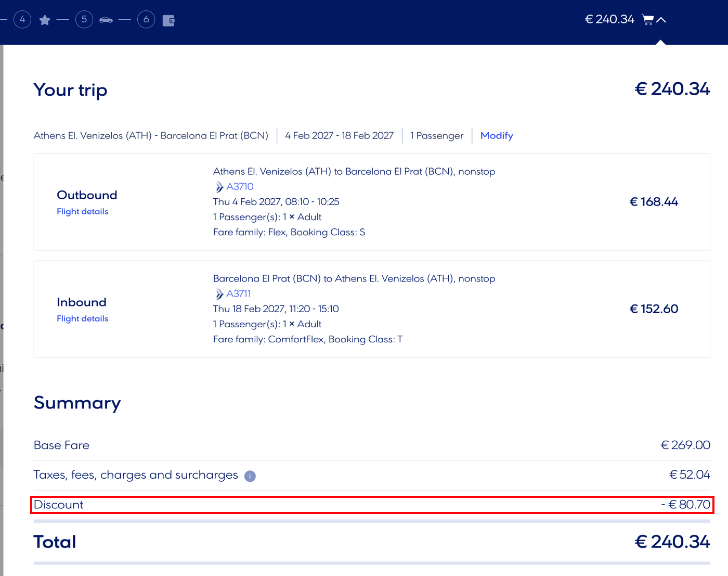Click the 1 Passenger text
728x576 pixels.
437,135
